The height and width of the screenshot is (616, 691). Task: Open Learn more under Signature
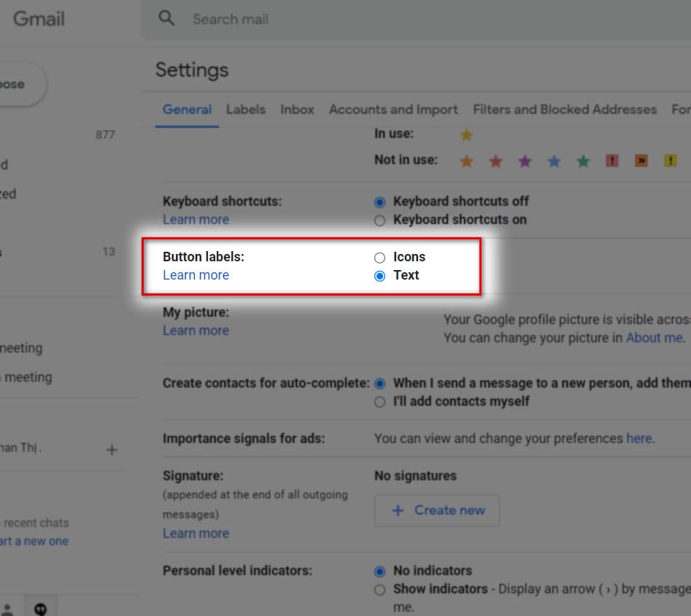[196, 534]
